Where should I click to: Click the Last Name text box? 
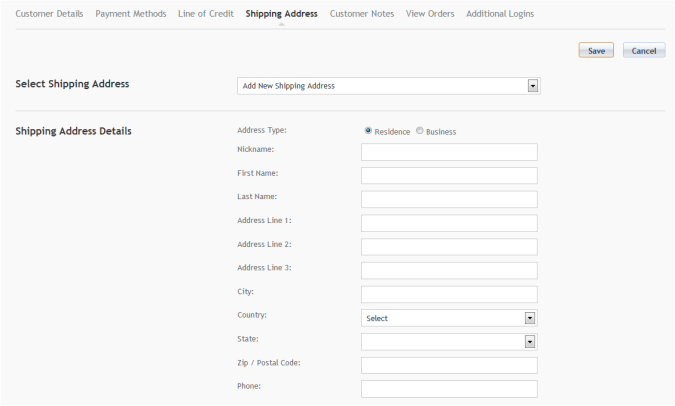click(x=449, y=199)
